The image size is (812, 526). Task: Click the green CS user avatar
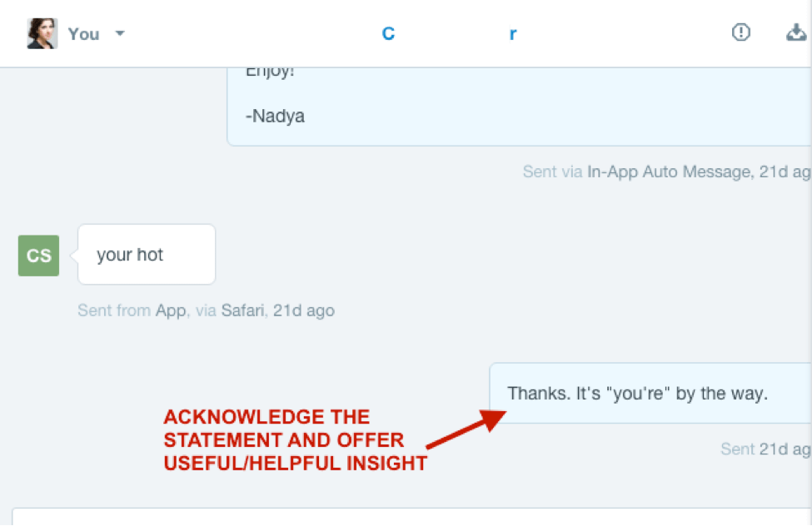click(x=38, y=256)
